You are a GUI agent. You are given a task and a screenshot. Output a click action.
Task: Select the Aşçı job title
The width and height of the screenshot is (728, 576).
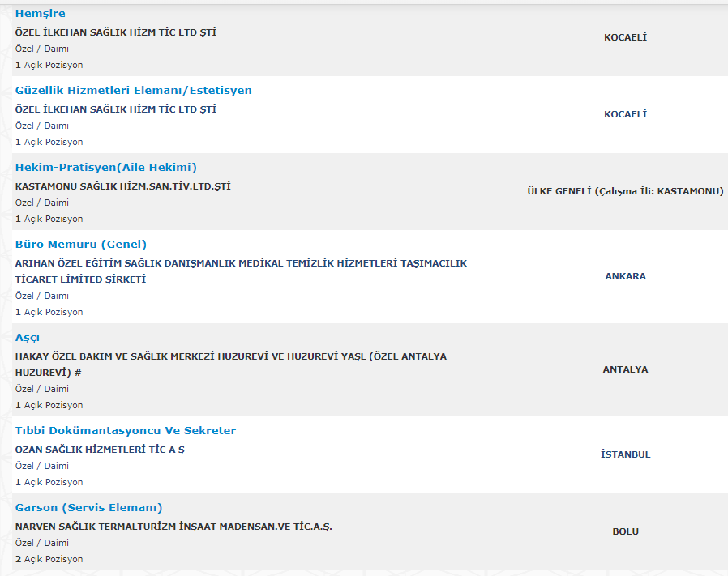tap(28, 338)
